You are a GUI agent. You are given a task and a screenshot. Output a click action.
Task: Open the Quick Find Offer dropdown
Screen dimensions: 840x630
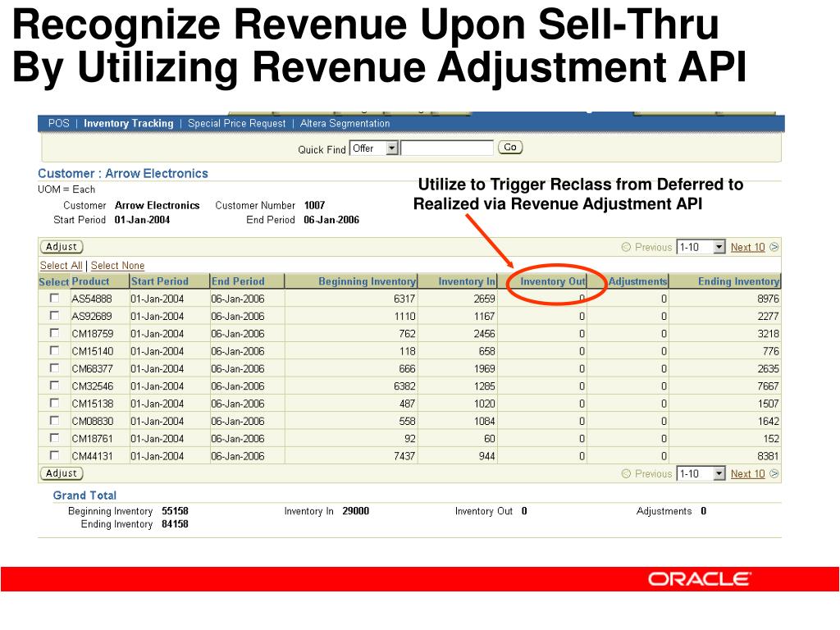tap(374, 148)
